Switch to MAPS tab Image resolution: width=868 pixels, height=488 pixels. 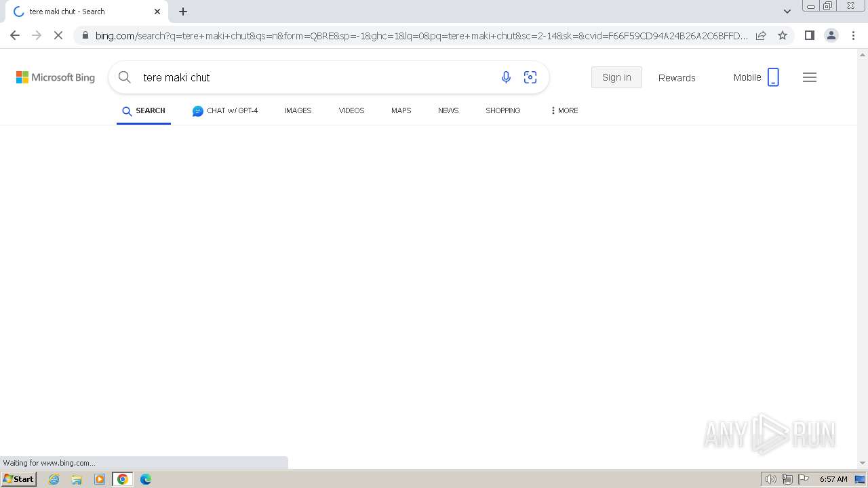[x=401, y=110]
